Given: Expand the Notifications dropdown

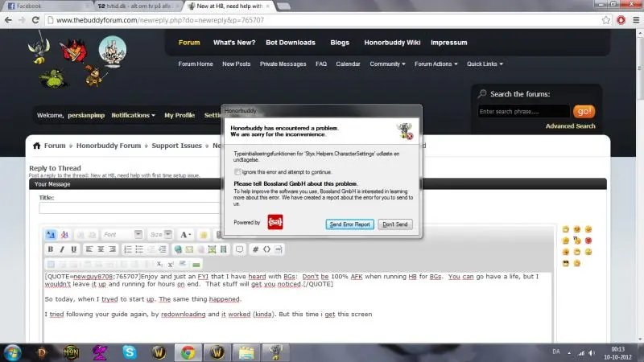Looking at the screenshot, I should point(133,115).
